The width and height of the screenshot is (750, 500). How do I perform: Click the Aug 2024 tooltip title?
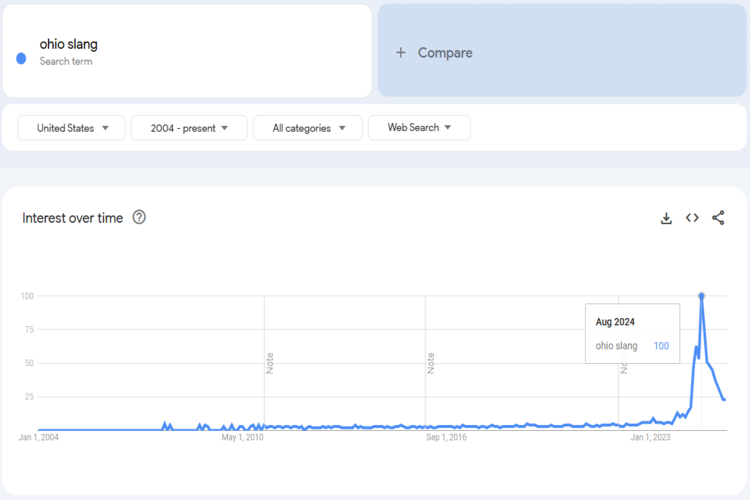[615, 322]
